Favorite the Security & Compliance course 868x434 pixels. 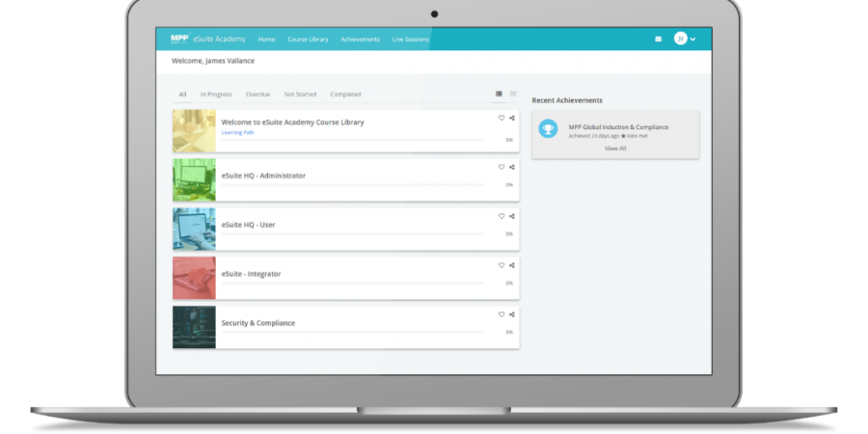502,314
